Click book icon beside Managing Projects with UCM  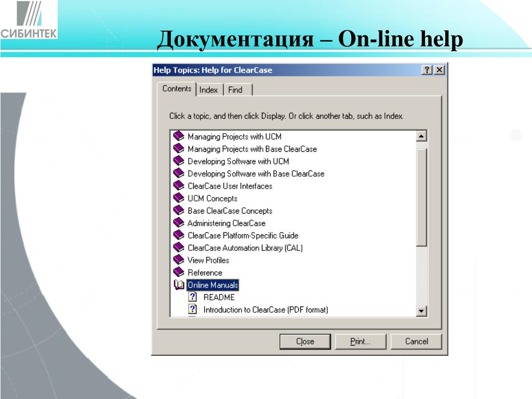179,136
